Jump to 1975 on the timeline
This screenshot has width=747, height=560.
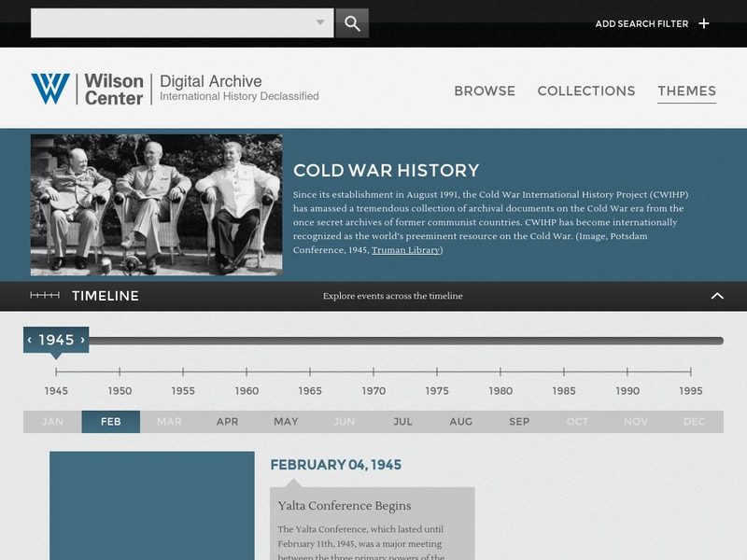(x=437, y=390)
